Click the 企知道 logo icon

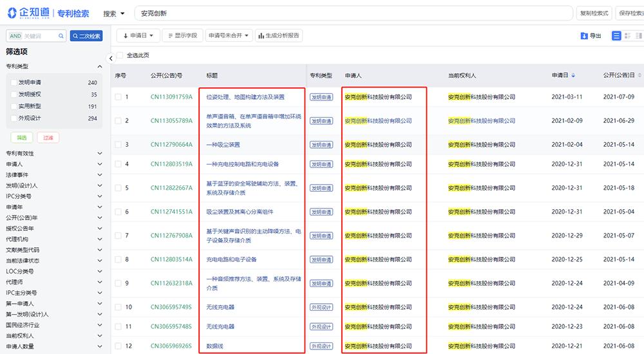[12, 13]
